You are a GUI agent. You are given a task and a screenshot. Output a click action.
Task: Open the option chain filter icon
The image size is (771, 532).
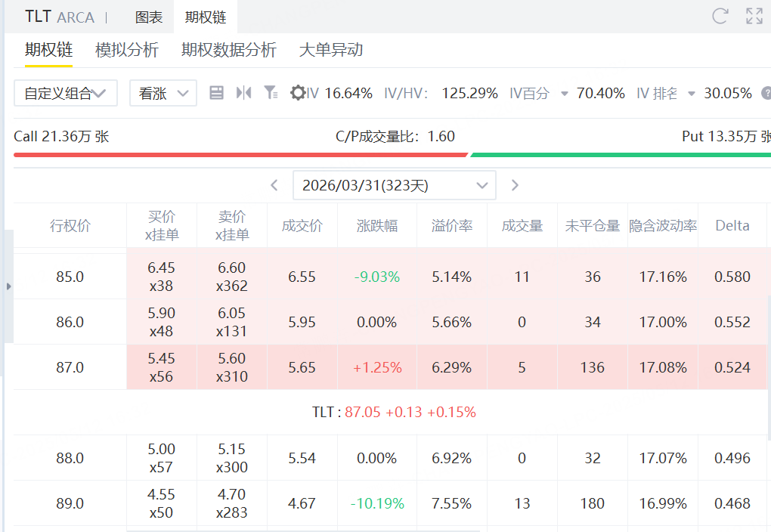click(x=271, y=93)
